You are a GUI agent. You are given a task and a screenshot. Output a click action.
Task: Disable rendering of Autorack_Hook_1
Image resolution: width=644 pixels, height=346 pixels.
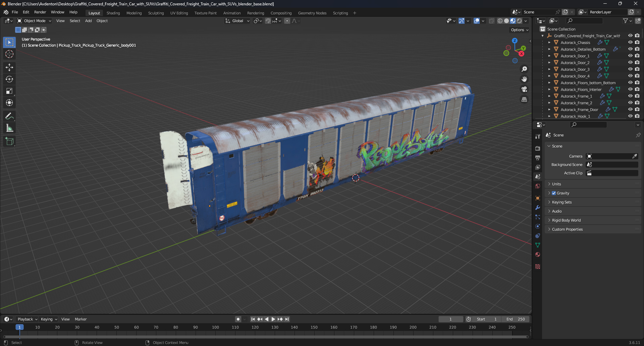(637, 116)
